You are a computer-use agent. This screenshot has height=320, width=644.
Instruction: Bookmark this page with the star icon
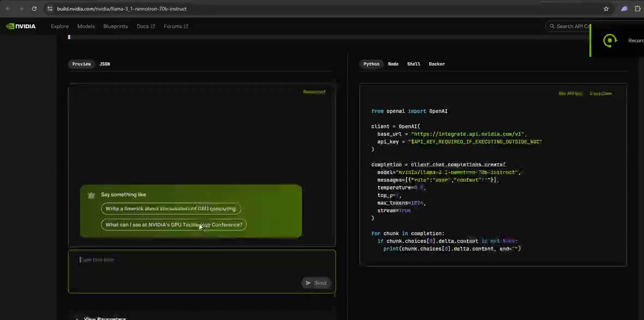coord(606,9)
